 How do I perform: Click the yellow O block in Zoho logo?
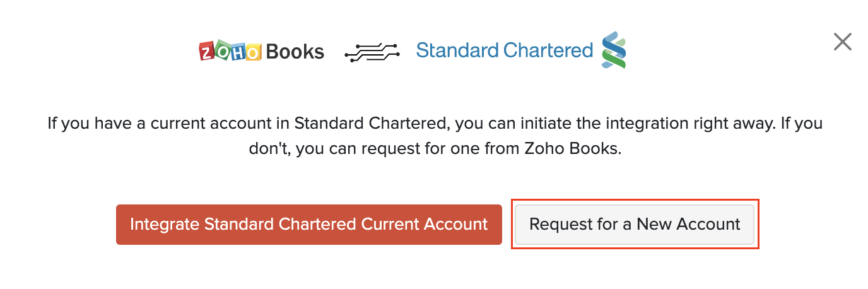click(252, 52)
